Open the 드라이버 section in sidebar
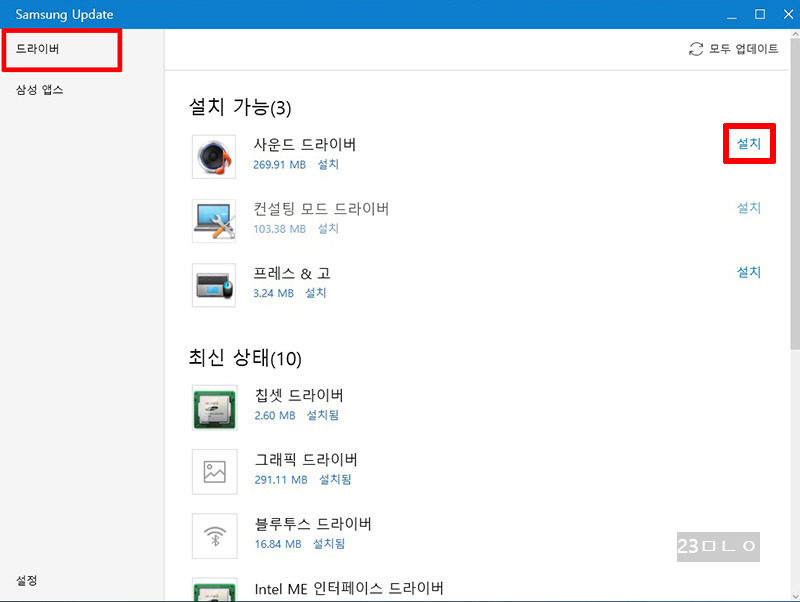Image resolution: width=800 pixels, height=602 pixels. (37, 49)
